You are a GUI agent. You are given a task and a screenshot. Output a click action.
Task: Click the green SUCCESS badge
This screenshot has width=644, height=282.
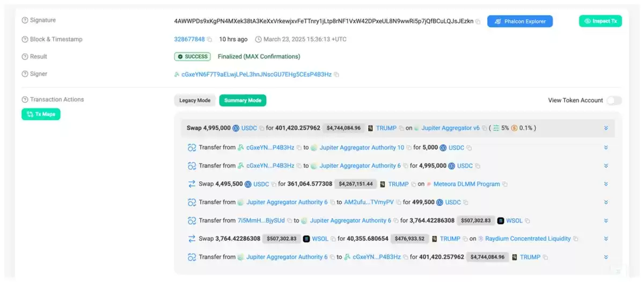point(193,57)
